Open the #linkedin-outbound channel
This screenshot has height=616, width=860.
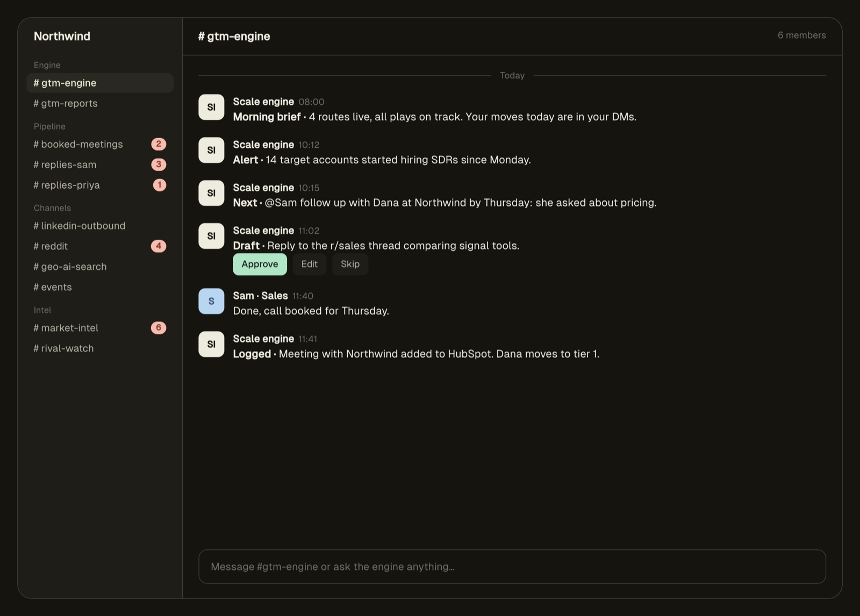point(100,226)
